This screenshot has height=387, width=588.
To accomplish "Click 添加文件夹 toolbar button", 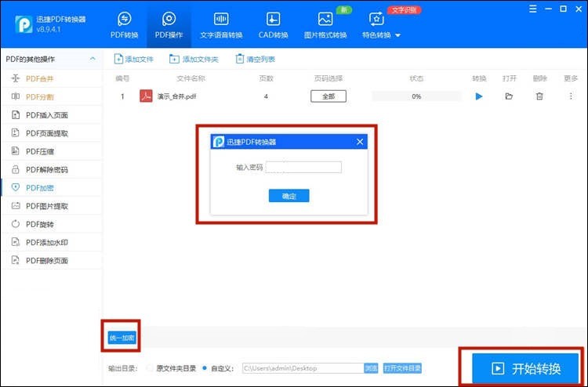I will pyautogui.click(x=194, y=59).
